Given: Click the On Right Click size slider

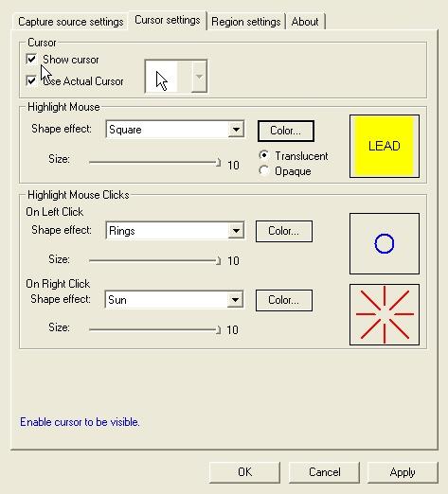Looking at the screenshot, I should [154, 329].
